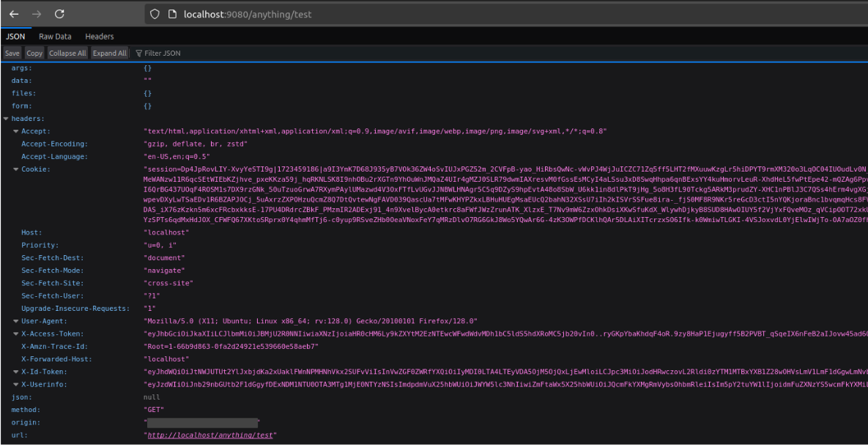Screen dimensions: 868x445
Task: Select the JSON tab
Action: pyautogui.click(x=15, y=37)
